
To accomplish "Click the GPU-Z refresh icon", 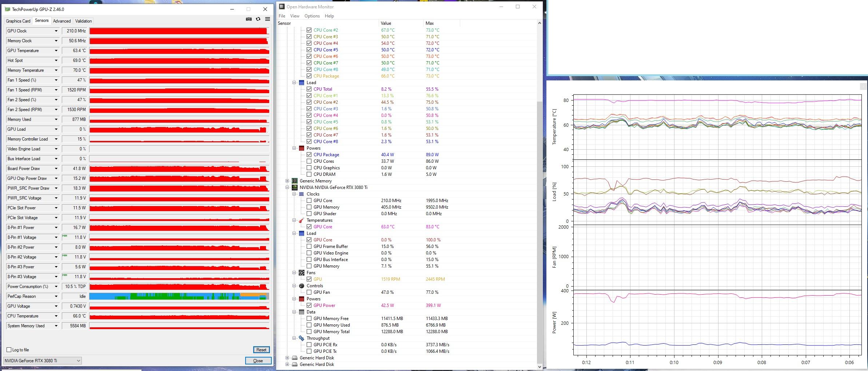I will pos(258,19).
